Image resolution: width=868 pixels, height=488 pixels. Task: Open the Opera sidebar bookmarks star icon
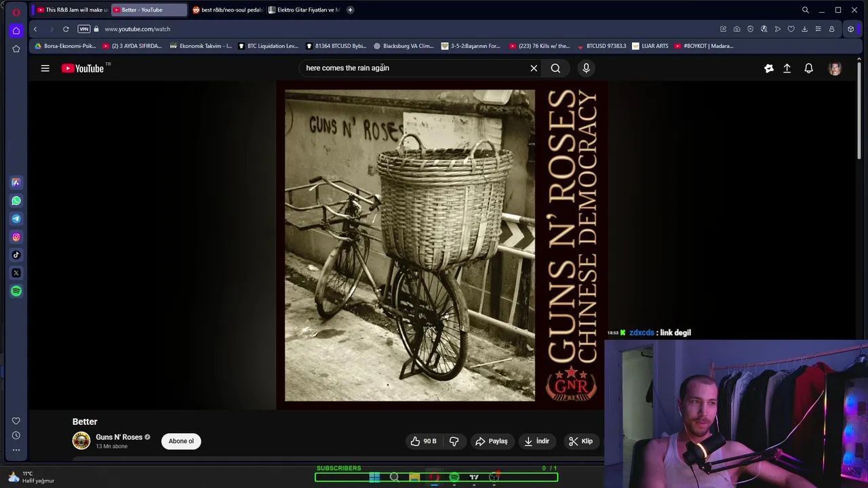[x=16, y=49]
